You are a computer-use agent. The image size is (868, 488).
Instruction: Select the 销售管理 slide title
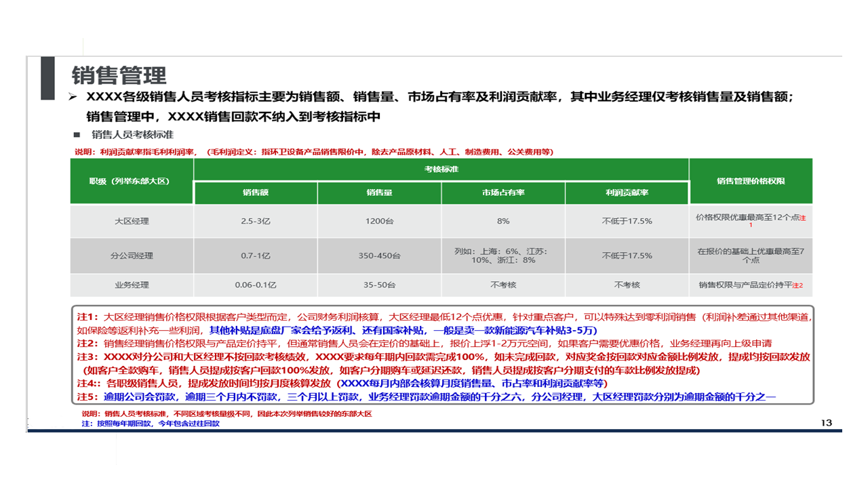119,75
